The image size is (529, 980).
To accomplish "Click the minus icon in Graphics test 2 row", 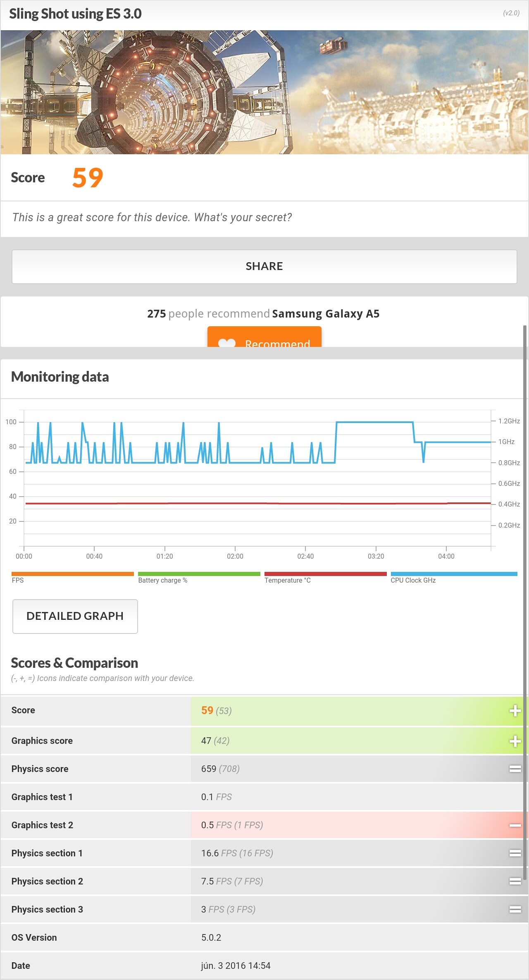I will pos(515,825).
